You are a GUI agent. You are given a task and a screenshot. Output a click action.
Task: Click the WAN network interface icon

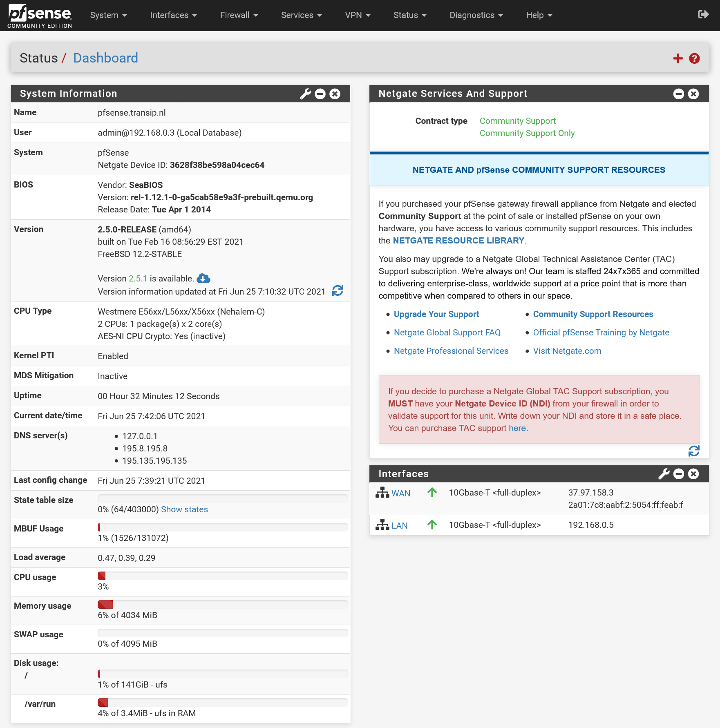(x=382, y=493)
